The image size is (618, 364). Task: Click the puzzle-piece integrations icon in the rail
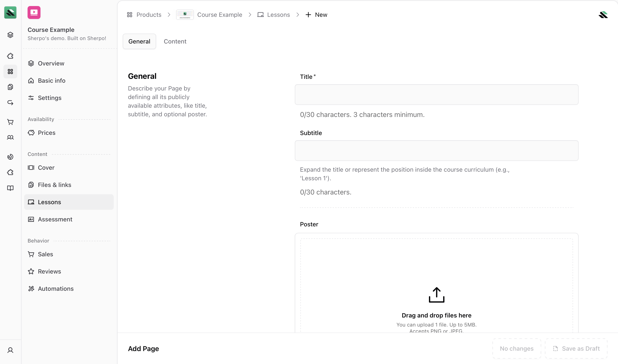(x=10, y=56)
